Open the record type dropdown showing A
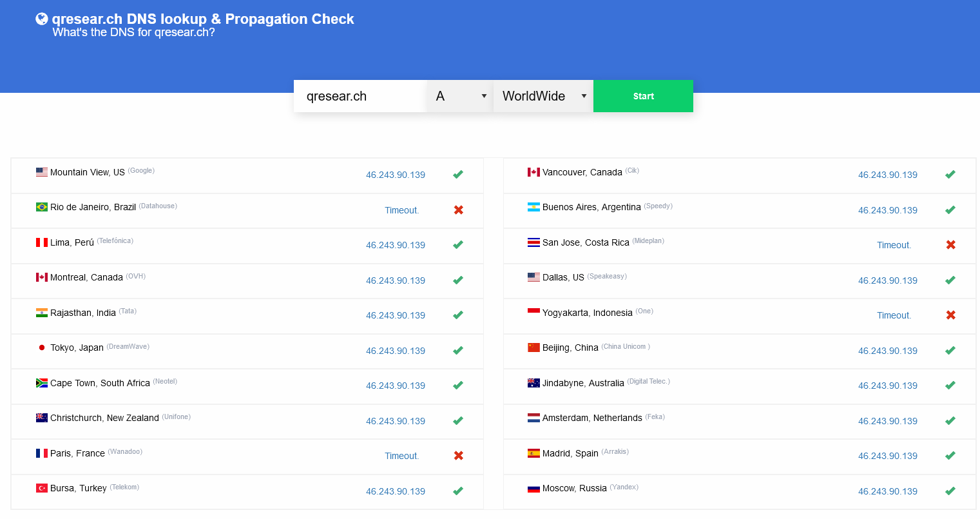Viewport: 980px width, 519px height. [x=460, y=96]
